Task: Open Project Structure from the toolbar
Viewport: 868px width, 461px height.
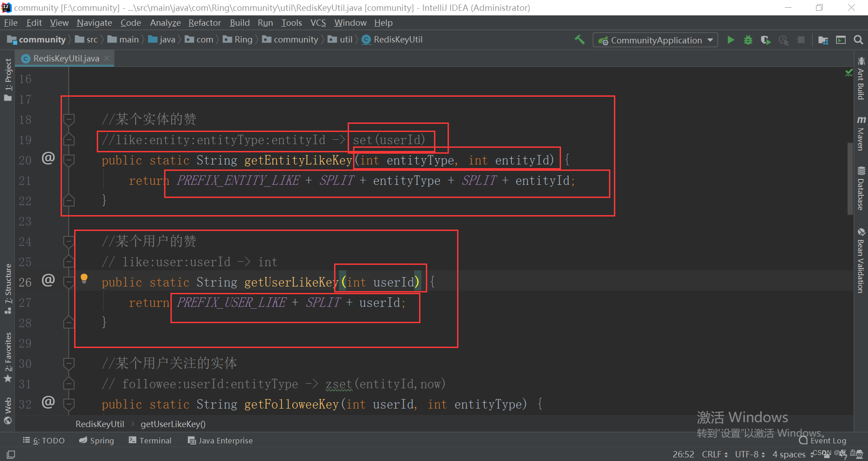Action: point(823,40)
